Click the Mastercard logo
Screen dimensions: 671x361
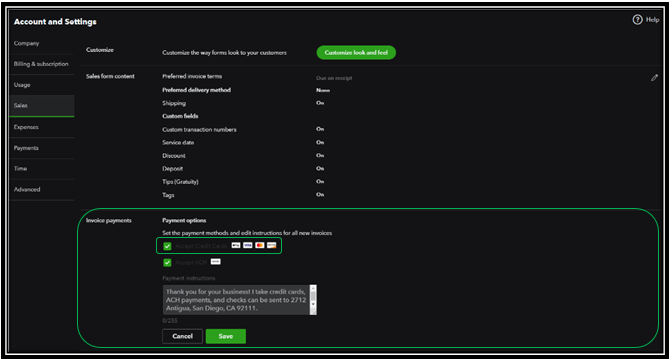(x=260, y=245)
